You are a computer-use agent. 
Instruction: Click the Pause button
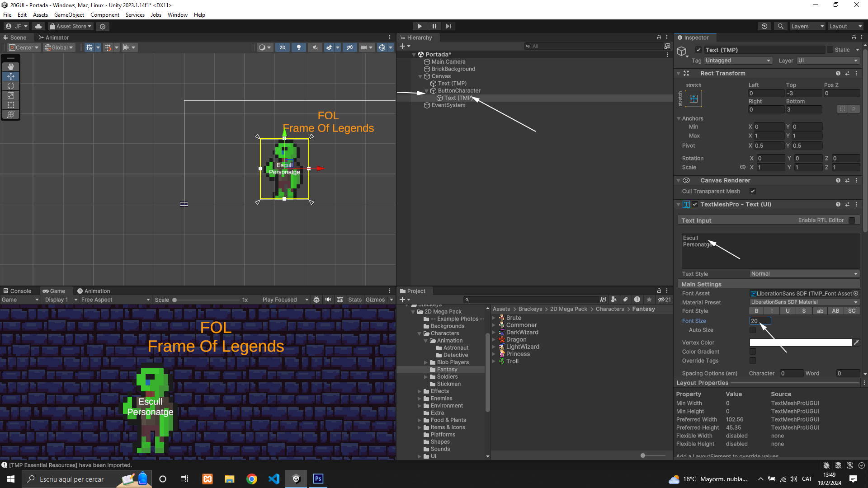(434, 26)
